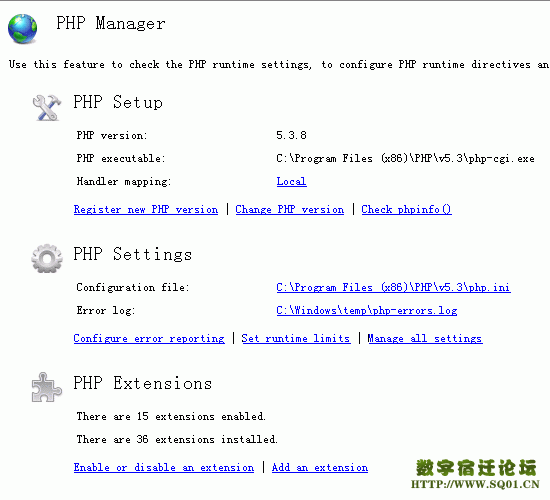Click the PHP Extensions puzzle piece icon
550x500 pixels.
coord(46,387)
